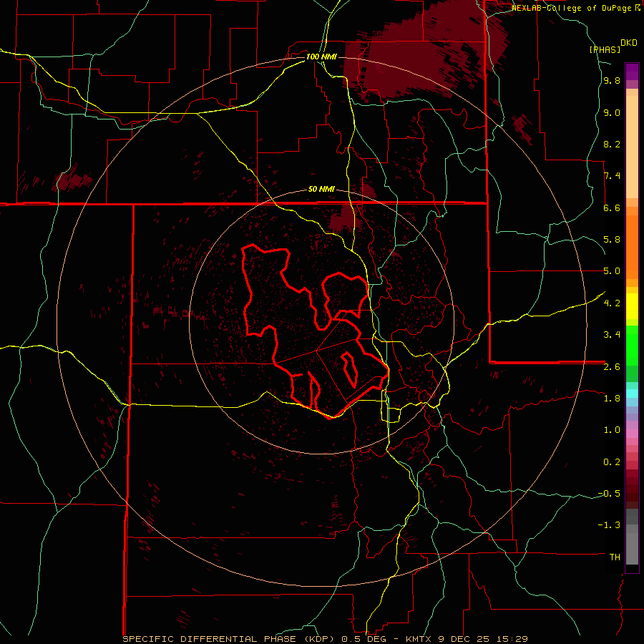Pick the bright orange band on color bar
This screenshot has width=644, height=644.
[x=632, y=248]
